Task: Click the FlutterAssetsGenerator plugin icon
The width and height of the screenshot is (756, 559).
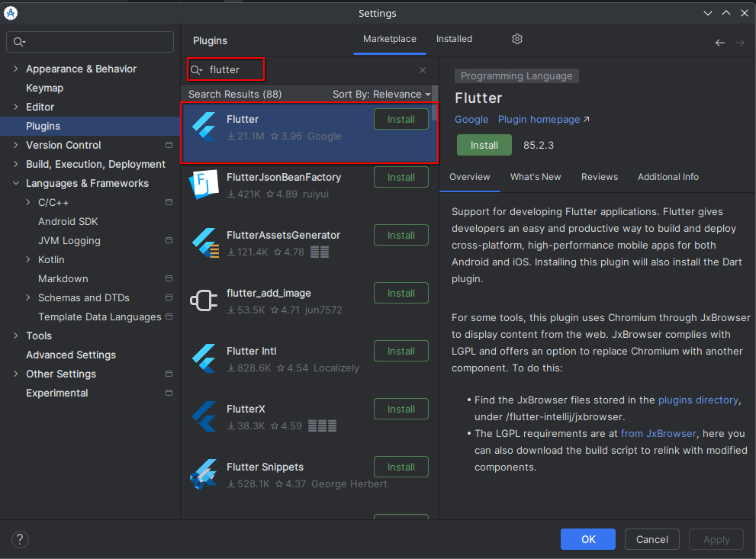Action: coord(205,243)
